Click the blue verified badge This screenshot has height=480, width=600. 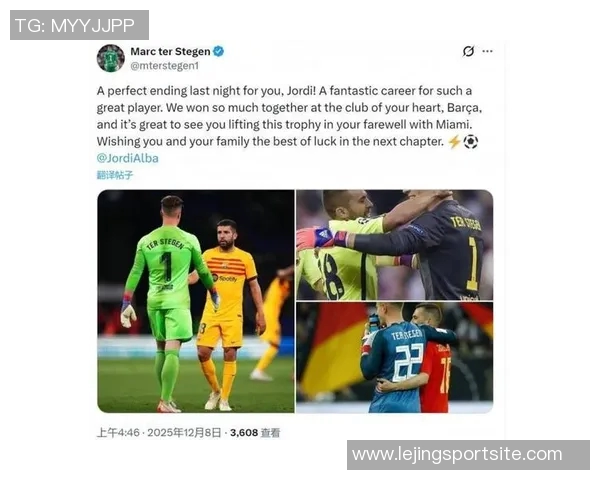pyautogui.click(x=218, y=51)
